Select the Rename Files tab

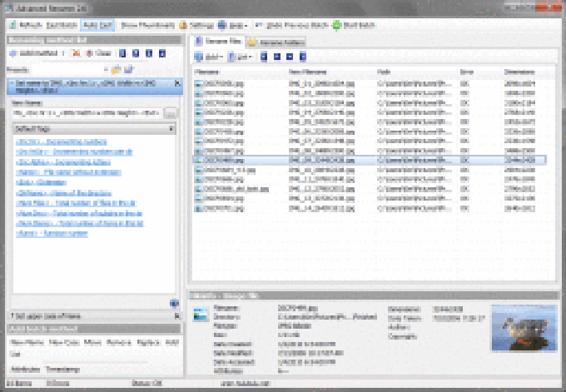218,41
